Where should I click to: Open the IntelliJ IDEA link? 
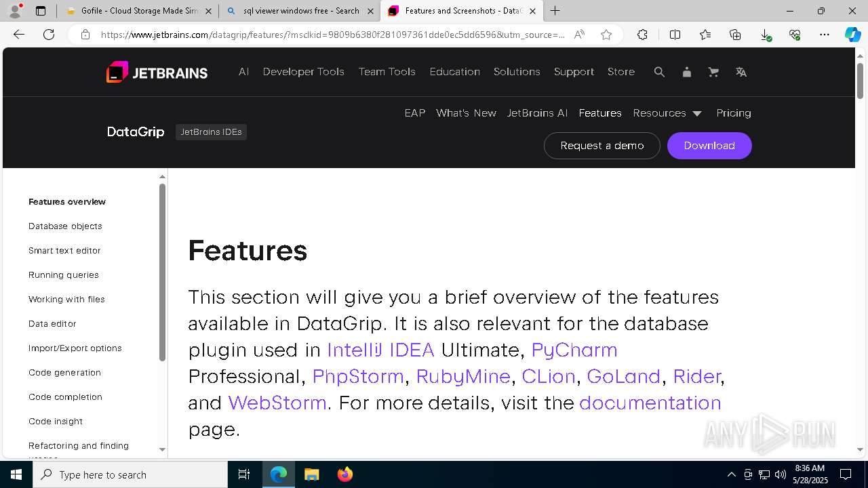tap(380, 350)
